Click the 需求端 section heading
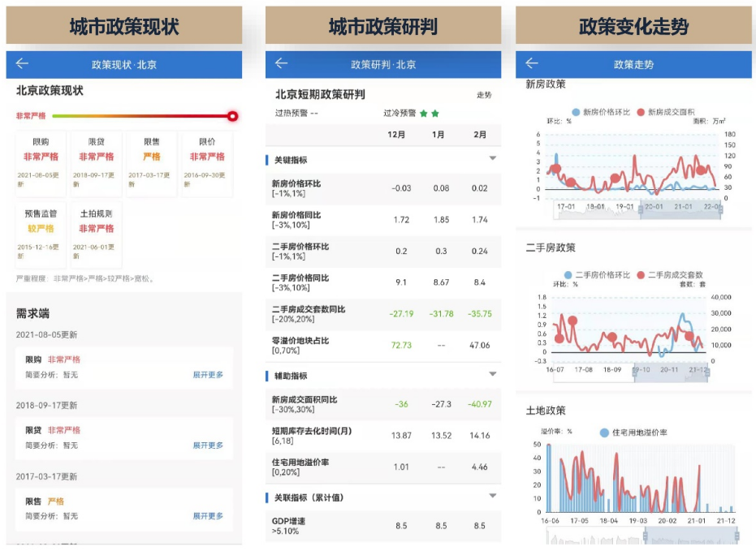Viewport: 756px width, 551px height. tap(32, 313)
